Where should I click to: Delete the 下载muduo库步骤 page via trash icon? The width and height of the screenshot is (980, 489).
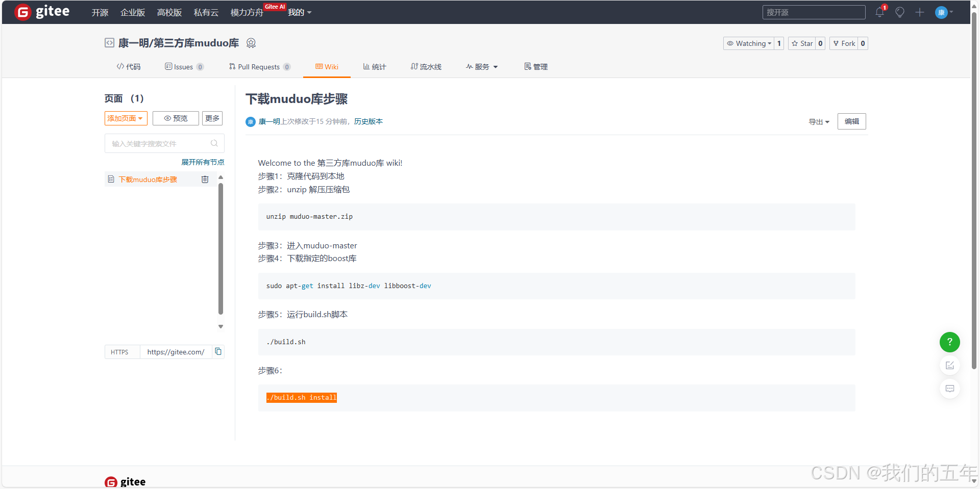coord(205,179)
